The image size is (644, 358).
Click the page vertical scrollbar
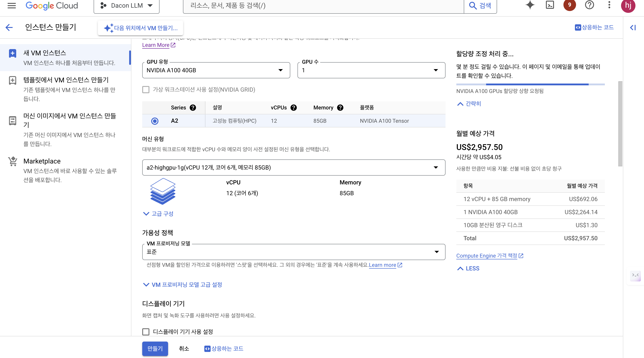coord(620,124)
